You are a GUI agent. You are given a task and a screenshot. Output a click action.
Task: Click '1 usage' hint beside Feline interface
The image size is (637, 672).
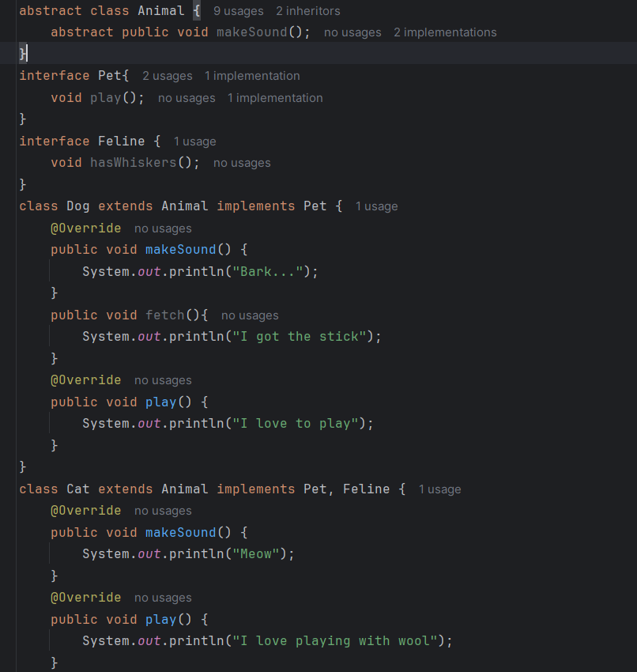pos(194,142)
